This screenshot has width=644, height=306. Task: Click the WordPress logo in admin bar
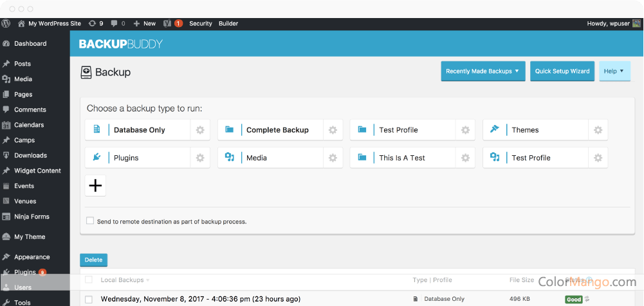point(6,23)
